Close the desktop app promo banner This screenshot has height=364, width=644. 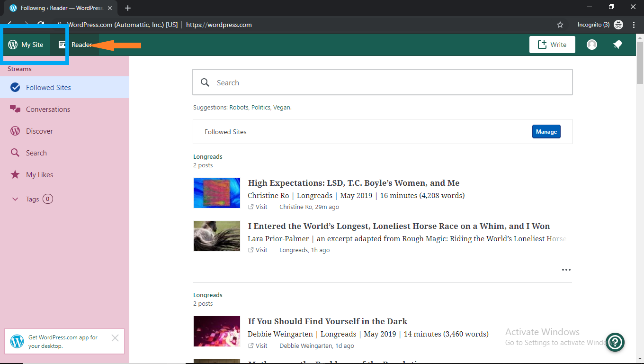(x=115, y=338)
